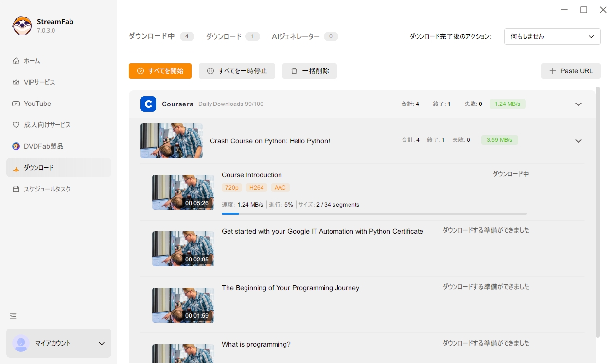Click the Course Introduction progress bar

point(374,214)
